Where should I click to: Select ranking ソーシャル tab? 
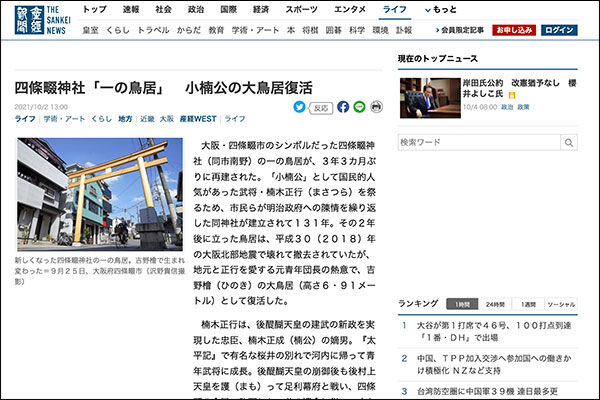561,304
